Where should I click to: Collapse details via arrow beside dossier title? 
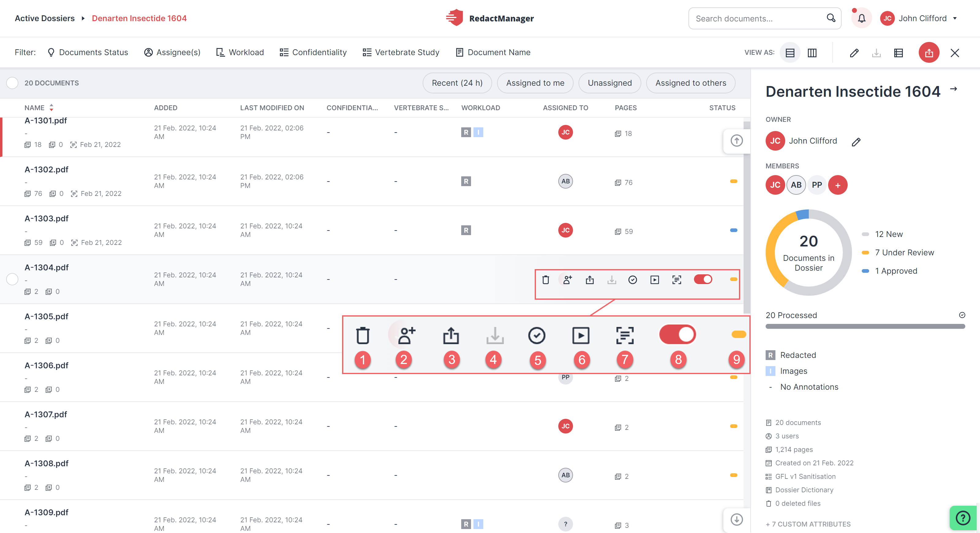pos(953,89)
